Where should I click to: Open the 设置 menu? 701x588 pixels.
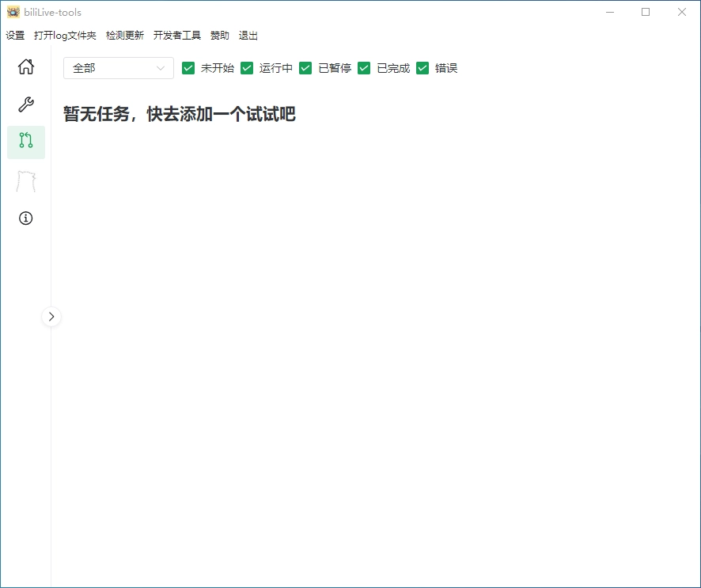click(15, 36)
